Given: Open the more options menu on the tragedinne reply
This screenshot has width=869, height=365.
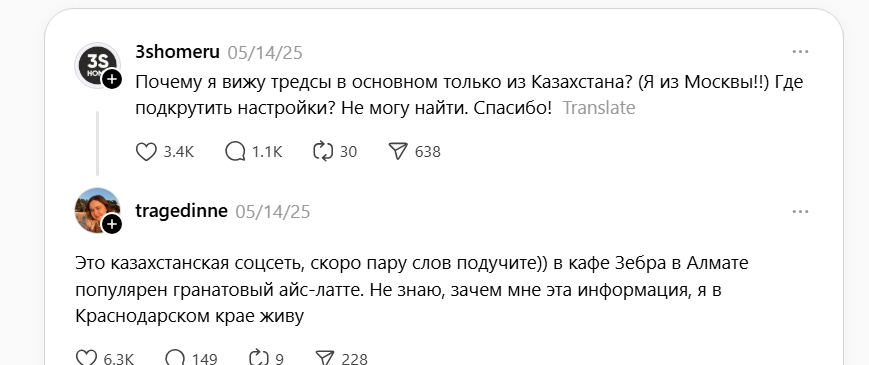Looking at the screenshot, I should 800,212.
